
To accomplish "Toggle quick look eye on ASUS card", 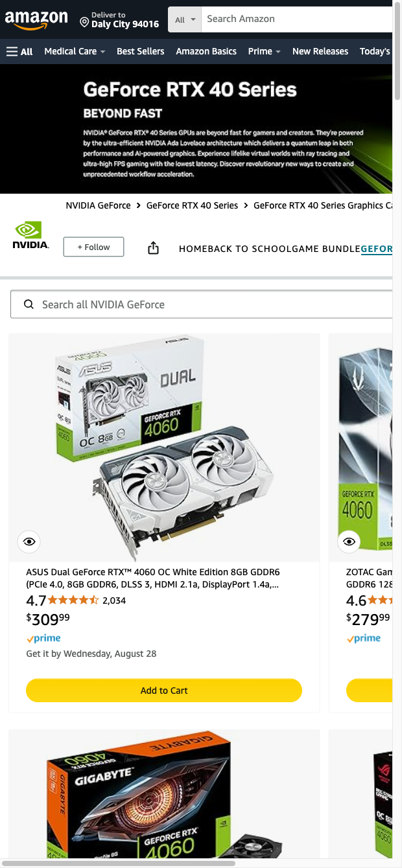I will coord(29,542).
